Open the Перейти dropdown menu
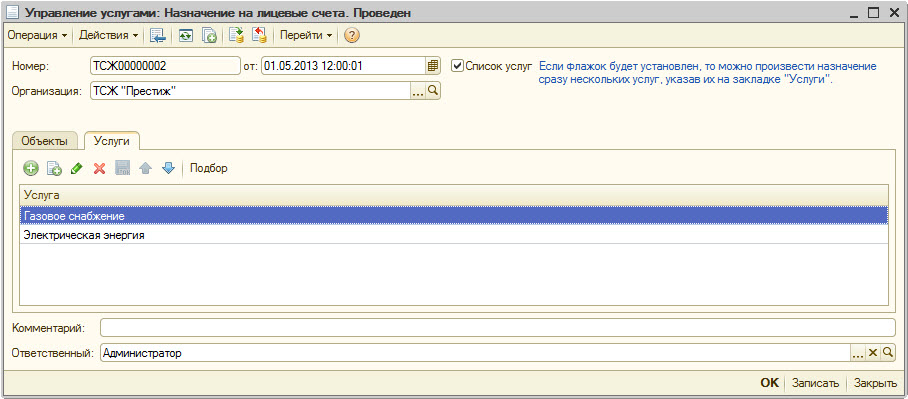 pos(306,35)
